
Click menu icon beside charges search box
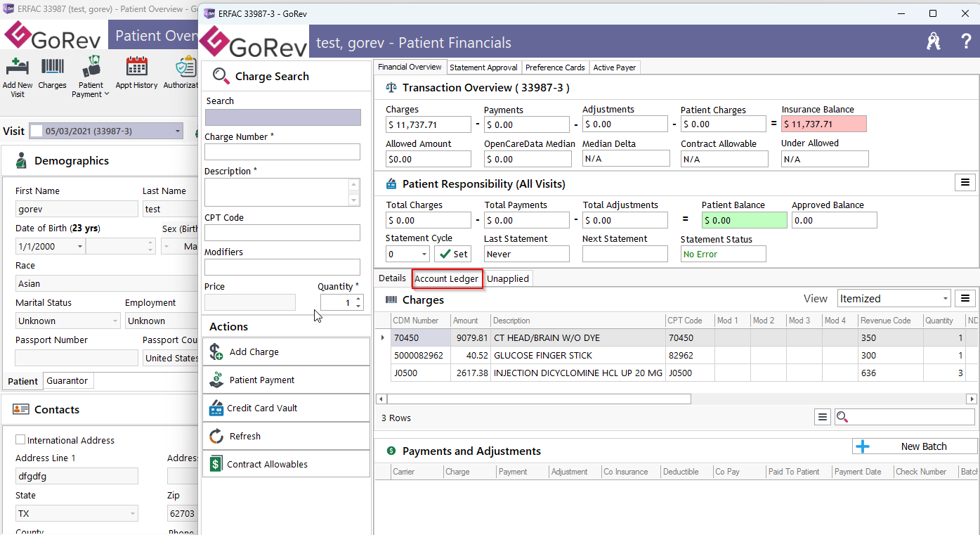point(823,417)
